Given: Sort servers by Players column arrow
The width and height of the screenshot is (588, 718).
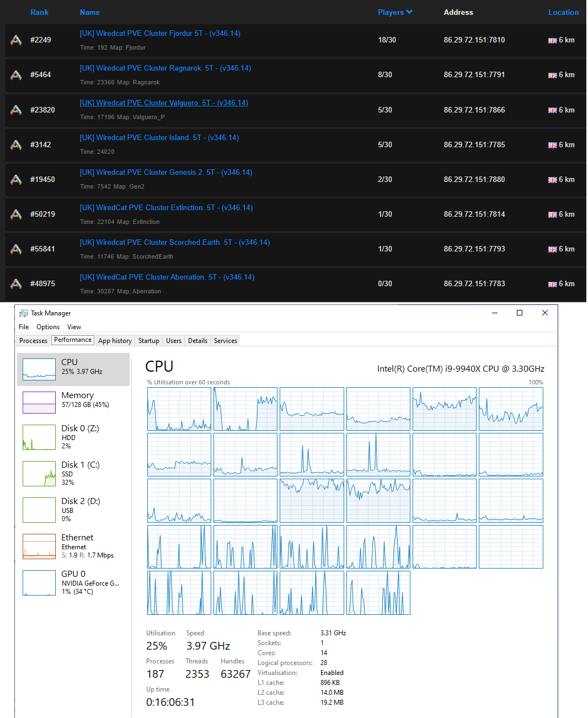Looking at the screenshot, I should click(409, 12).
